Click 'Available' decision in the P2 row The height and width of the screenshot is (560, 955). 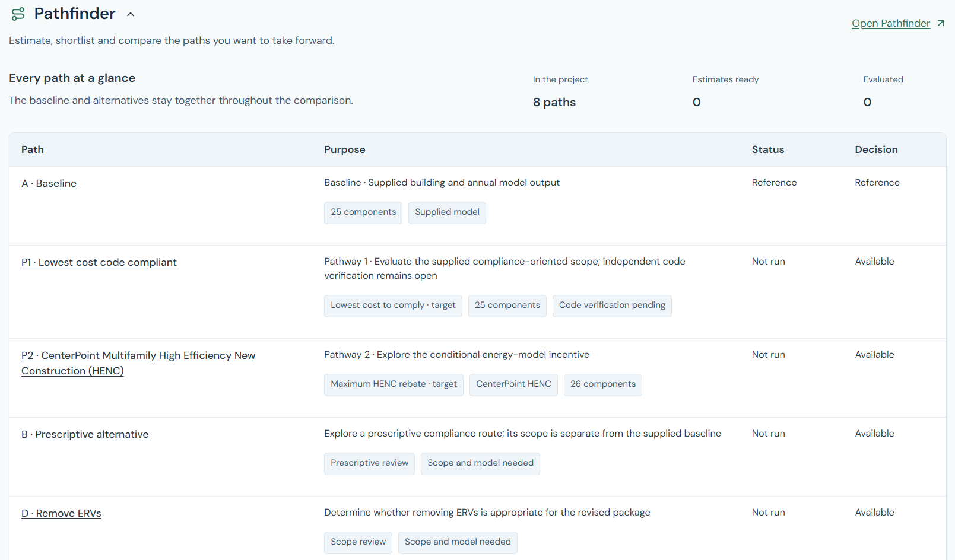pyautogui.click(x=875, y=355)
